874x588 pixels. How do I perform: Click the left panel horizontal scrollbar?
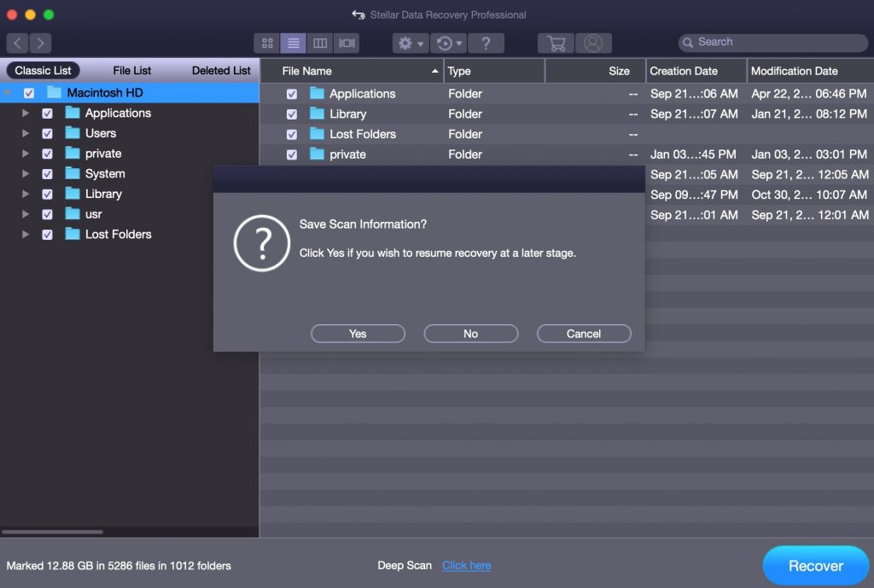click(x=52, y=532)
